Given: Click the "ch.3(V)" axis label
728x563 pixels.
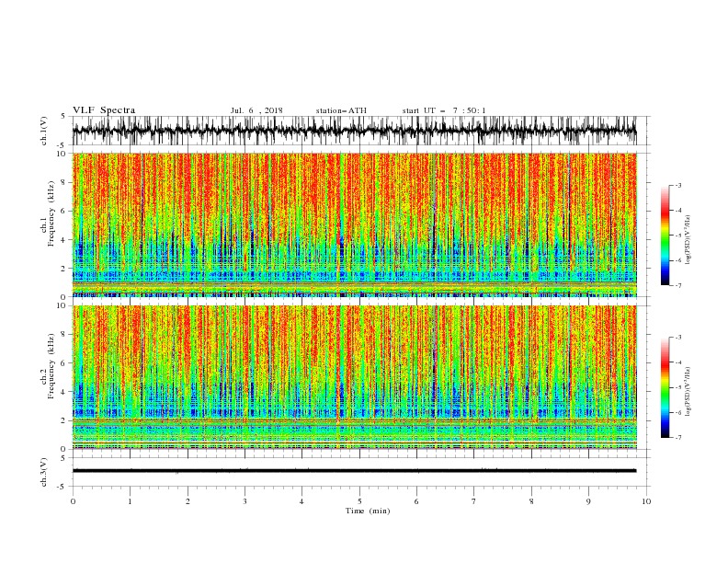Looking at the screenshot, I should pyautogui.click(x=44, y=472).
